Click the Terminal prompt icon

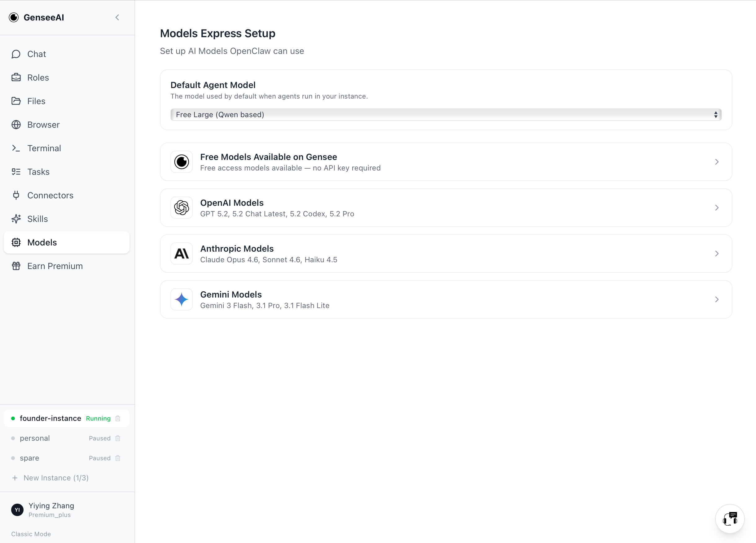click(x=16, y=148)
